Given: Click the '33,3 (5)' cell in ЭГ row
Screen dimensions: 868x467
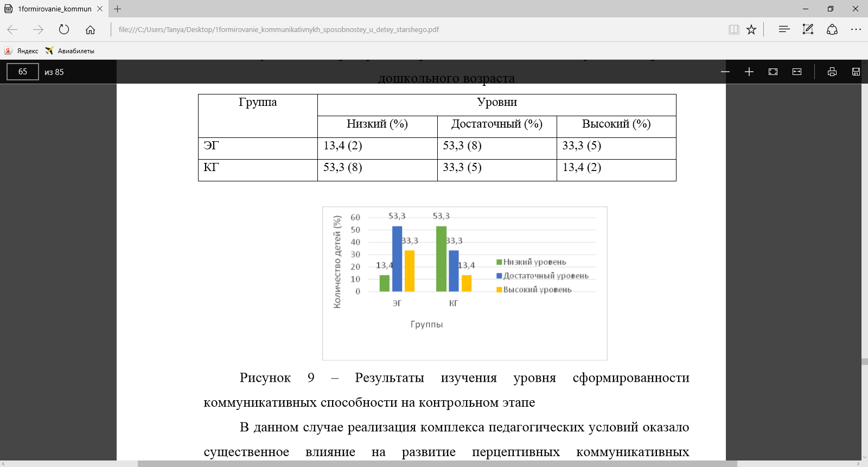Looking at the screenshot, I should point(582,146).
